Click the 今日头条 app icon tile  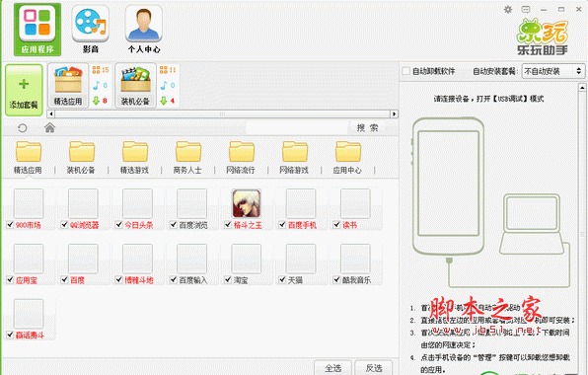point(137,203)
